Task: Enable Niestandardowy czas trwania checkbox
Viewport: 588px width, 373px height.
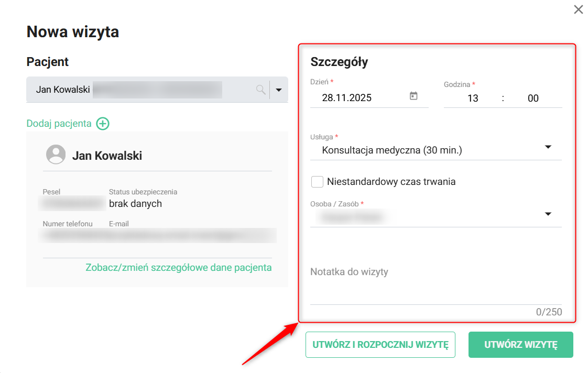Action: [x=317, y=182]
